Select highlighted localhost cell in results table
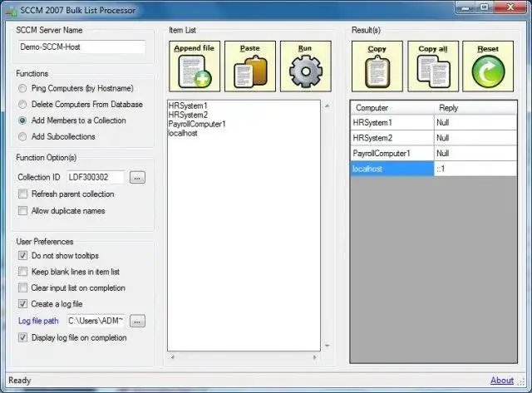Viewport: 532px width, 393px height. [x=392, y=169]
